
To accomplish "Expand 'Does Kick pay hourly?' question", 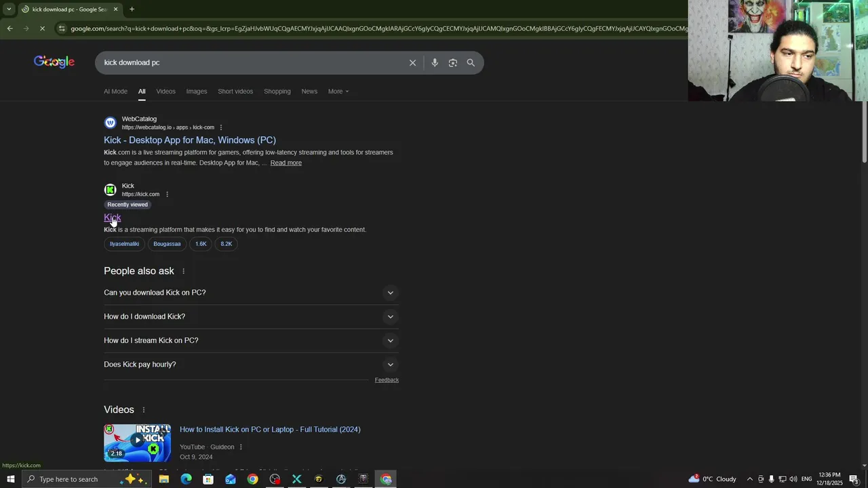I will click(251, 365).
